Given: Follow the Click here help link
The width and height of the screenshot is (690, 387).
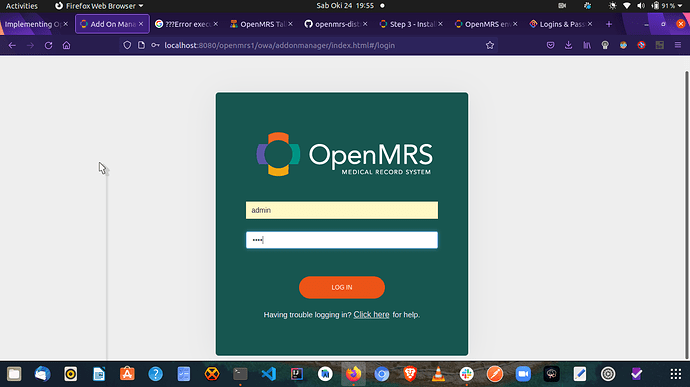Looking at the screenshot, I should click(371, 315).
